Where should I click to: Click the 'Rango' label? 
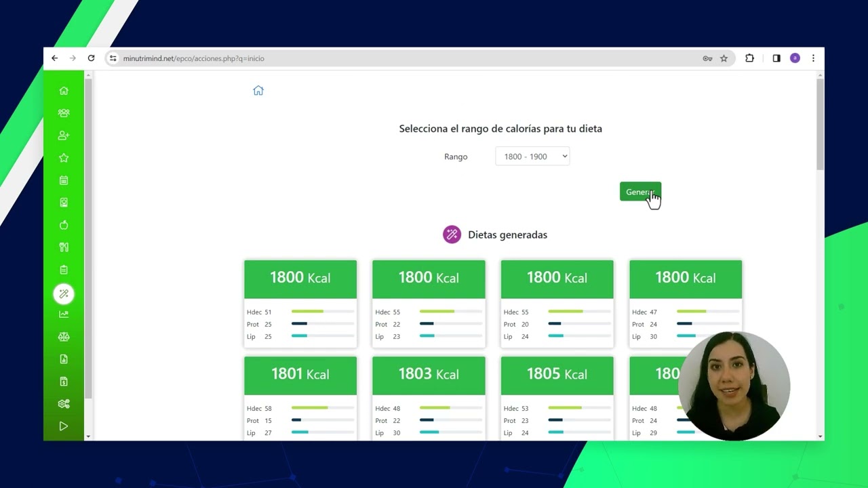pos(456,157)
